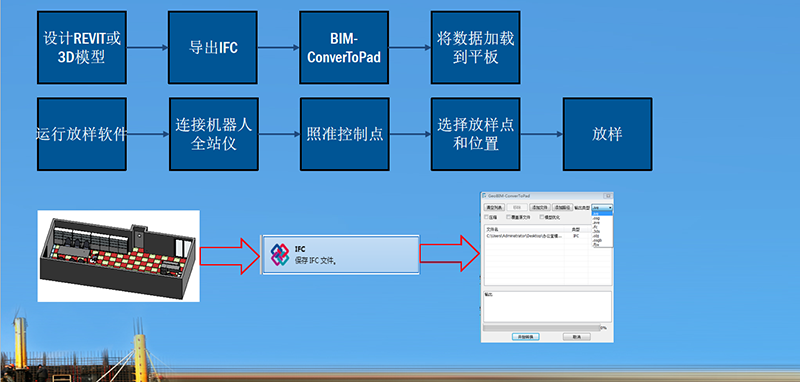Enable the 模型优化 checkbox
This screenshot has width=800, height=382.
coord(541,217)
